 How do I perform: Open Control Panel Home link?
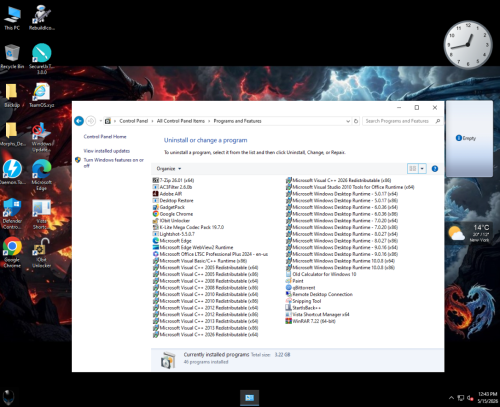tap(105, 137)
